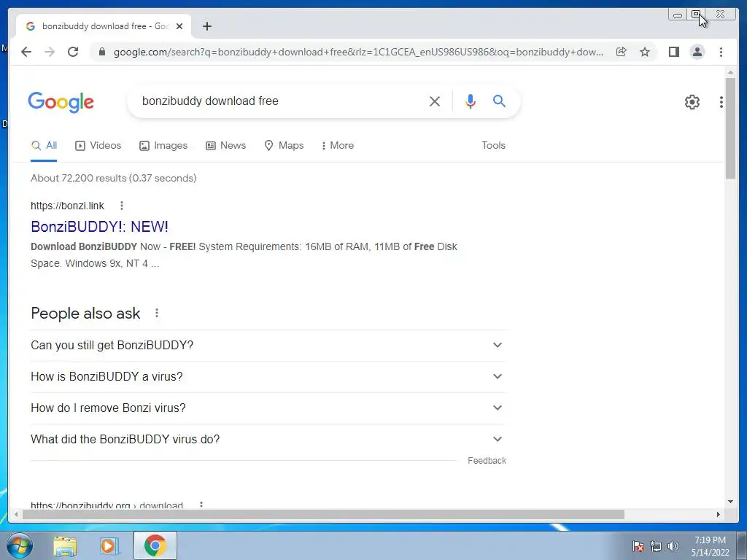View site info padlock icon
This screenshot has width=747, height=560.
point(101,52)
